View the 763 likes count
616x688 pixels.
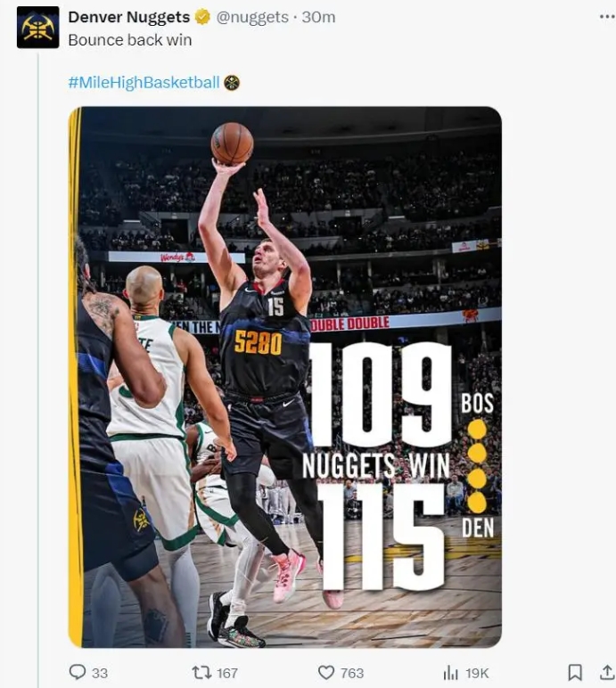pos(352,673)
